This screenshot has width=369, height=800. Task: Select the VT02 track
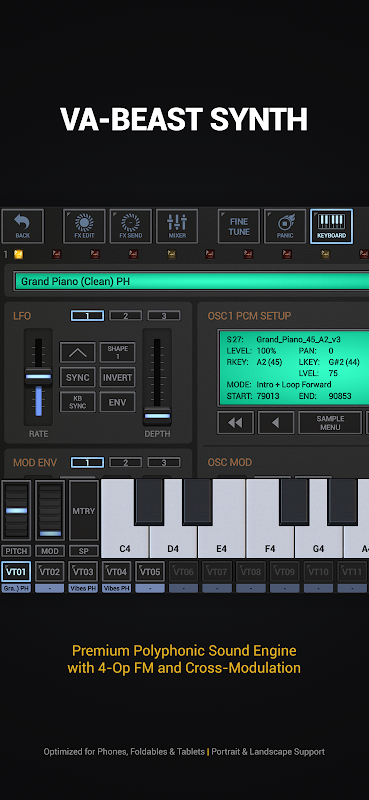tap(50, 571)
